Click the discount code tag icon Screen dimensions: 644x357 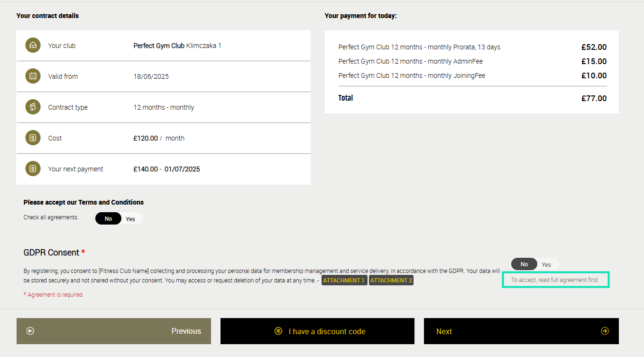click(x=278, y=331)
